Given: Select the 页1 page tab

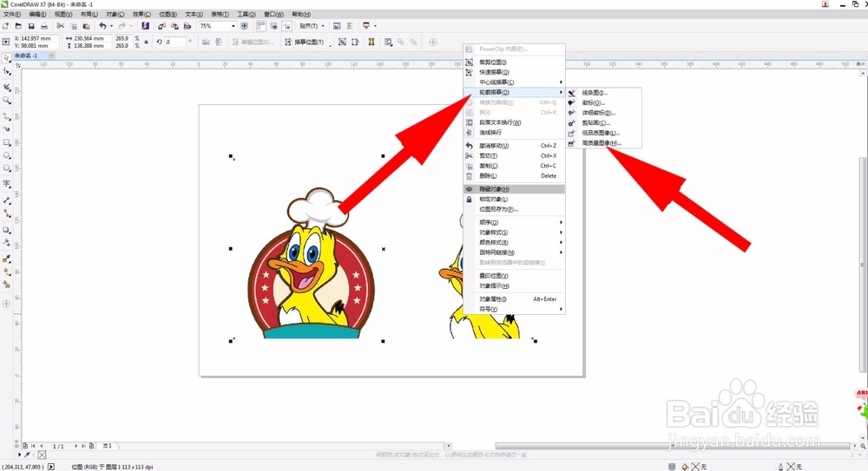Looking at the screenshot, I should pyautogui.click(x=108, y=446).
